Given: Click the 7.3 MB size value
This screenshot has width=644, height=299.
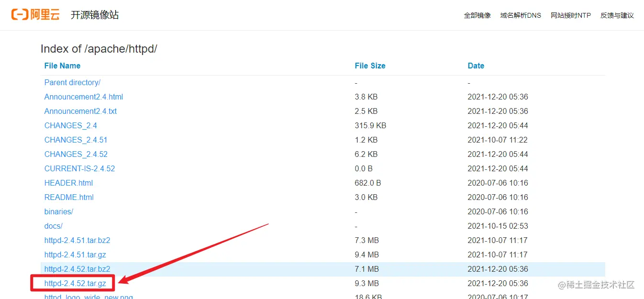Looking at the screenshot, I should [366, 240].
